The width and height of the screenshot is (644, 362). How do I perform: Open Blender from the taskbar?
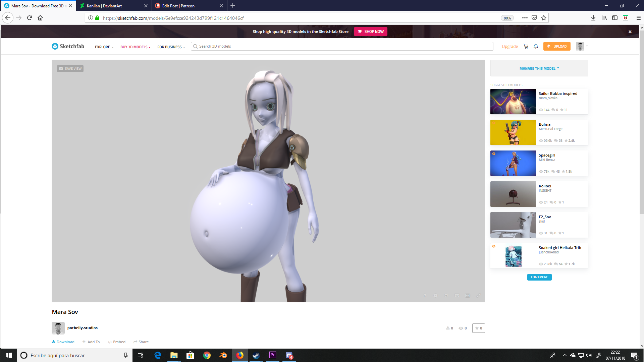point(223,355)
